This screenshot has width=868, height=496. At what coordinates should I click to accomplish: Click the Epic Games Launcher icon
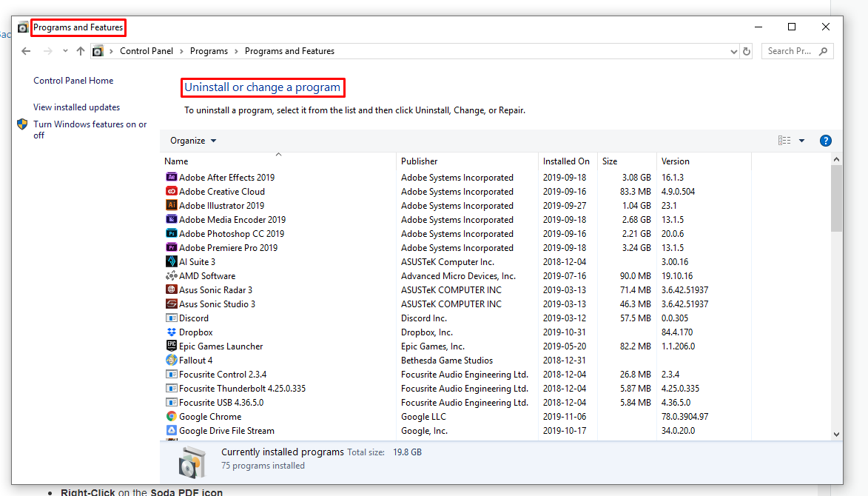point(172,346)
